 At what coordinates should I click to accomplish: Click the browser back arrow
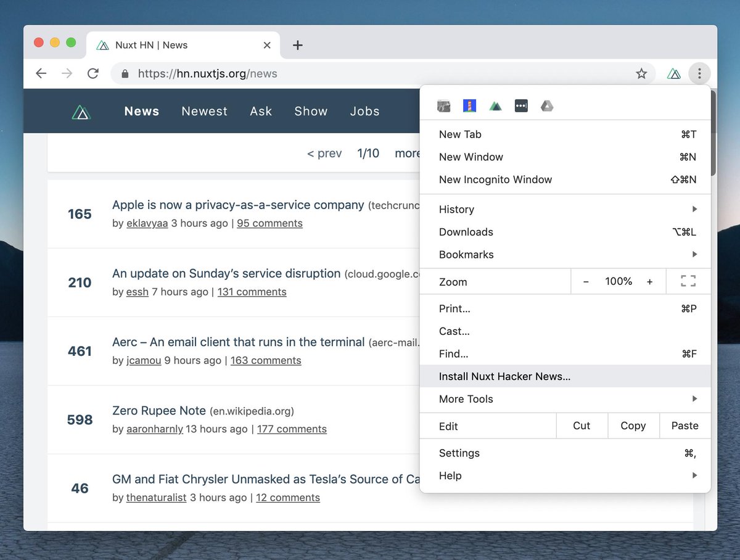(x=41, y=74)
